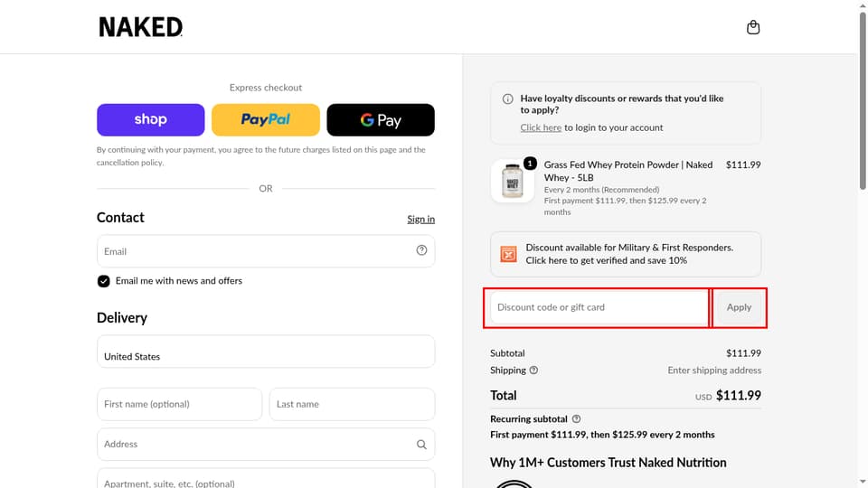Click the Naked Whey product thumbnail
This screenshot has width=868, height=488.
[512, 181]
